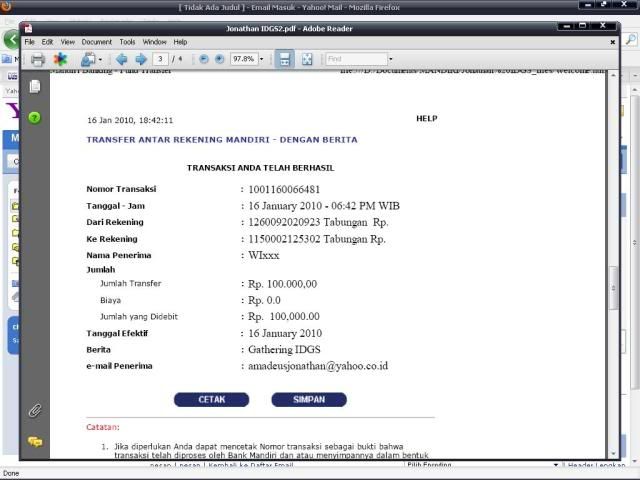Click the Biaya value Rp. 0.0
Viewport: 640px width, 480px height.
264,300
